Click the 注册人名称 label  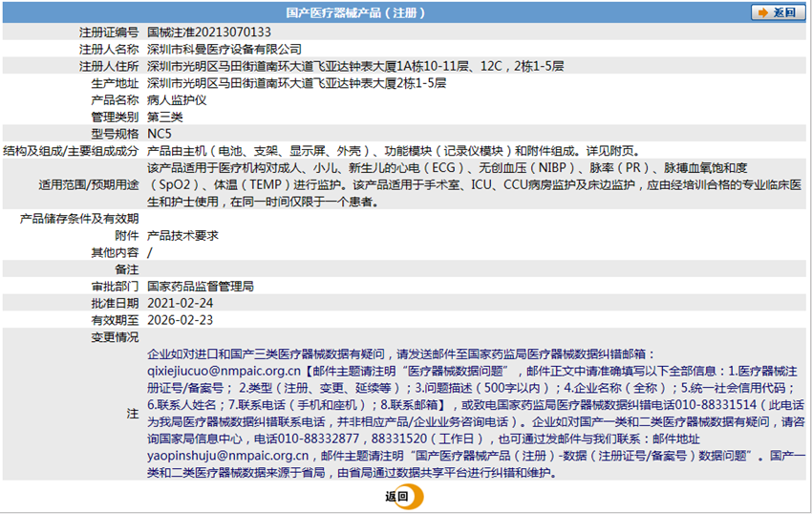109,50
